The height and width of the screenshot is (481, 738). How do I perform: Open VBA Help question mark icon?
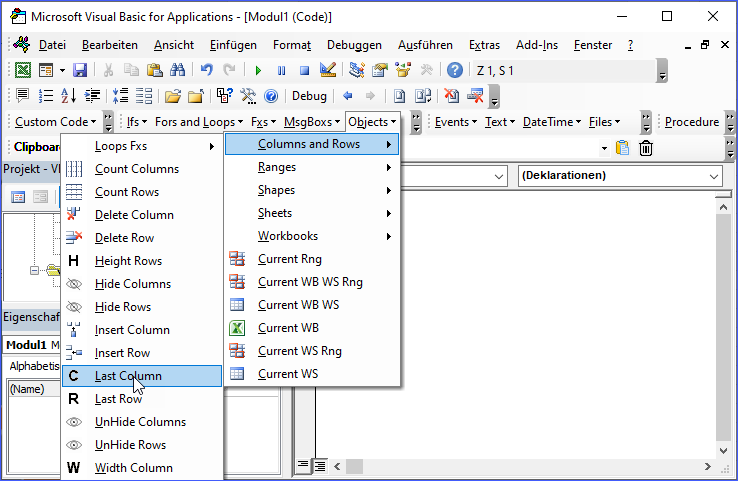[x=455, y=71]
